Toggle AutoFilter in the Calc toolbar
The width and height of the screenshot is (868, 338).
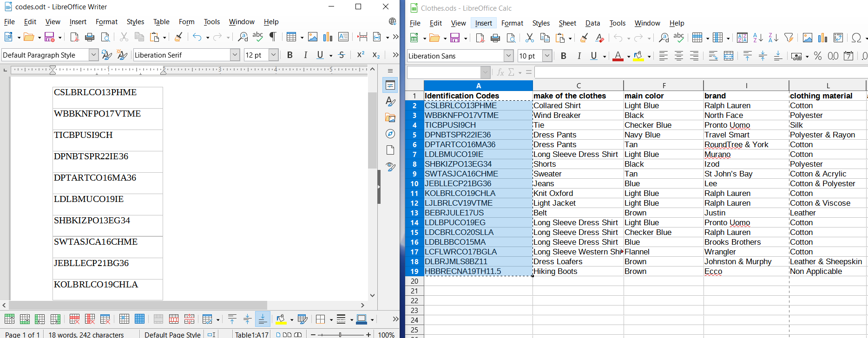tap(789, 38)
